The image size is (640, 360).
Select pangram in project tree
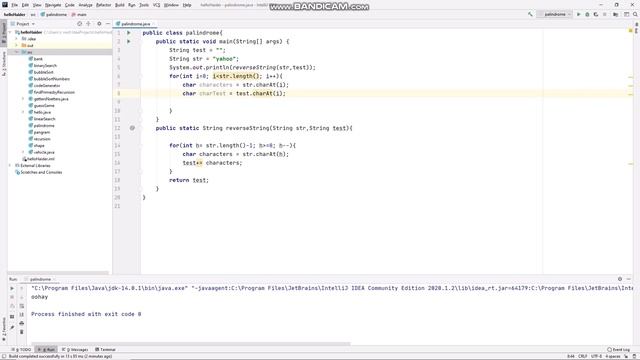pyautogui.click(x=42, y=132)
